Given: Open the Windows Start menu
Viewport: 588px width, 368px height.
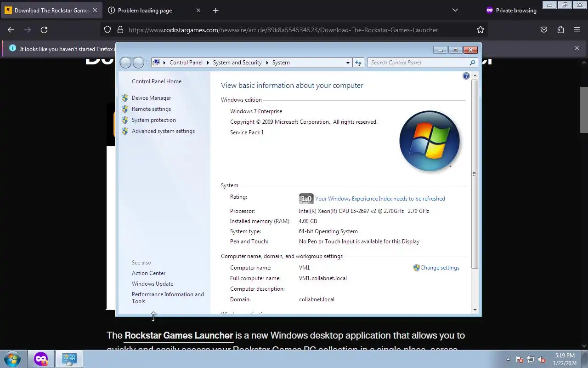Looking at the screenshot, I should point(12,359).
